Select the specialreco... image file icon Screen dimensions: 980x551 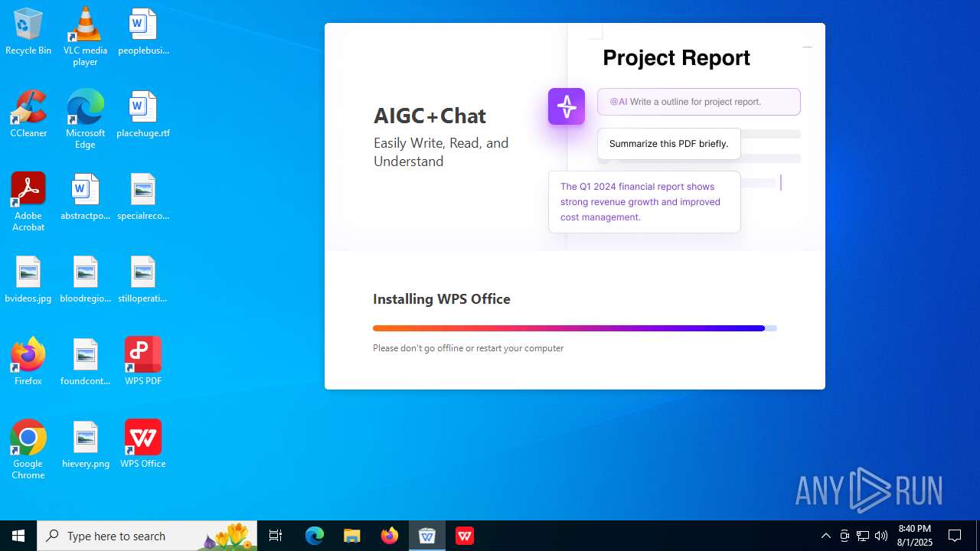(143, 197)
